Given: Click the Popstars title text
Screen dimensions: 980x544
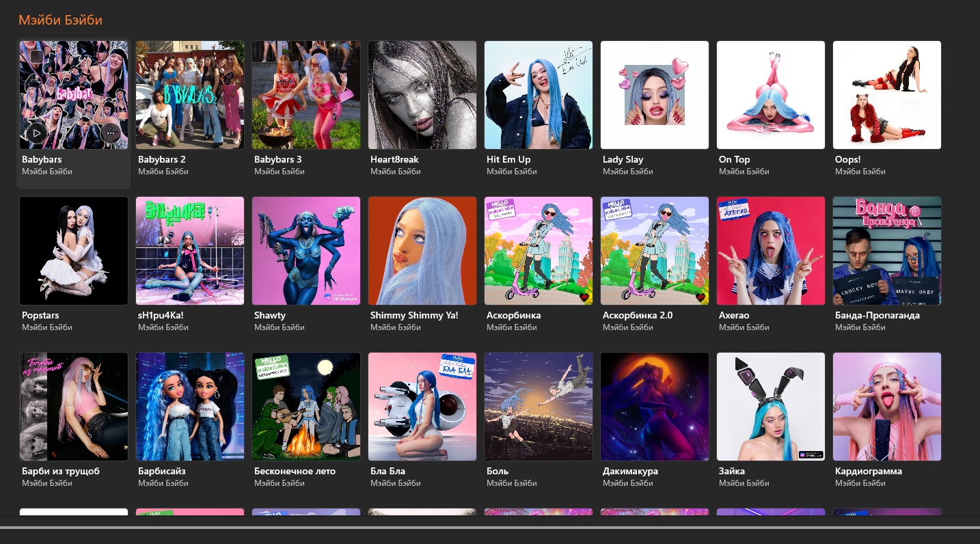Looking at the screenshot, I should point(40,315).
